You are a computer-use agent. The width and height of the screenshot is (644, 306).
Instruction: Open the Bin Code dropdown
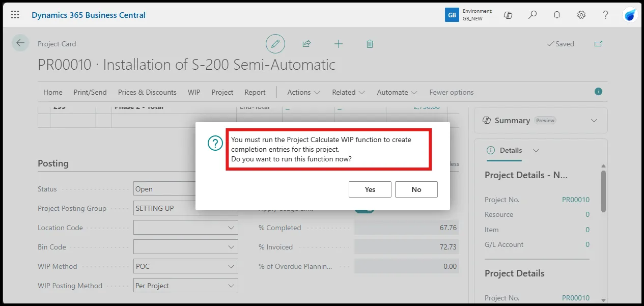pyautogui.click(x=231, y=247)
